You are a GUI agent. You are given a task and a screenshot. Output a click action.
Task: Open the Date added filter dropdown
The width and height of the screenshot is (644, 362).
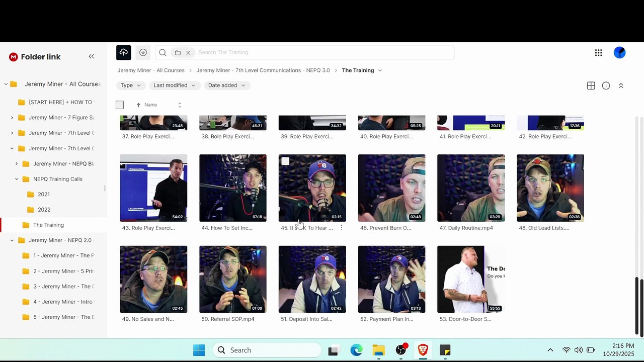[227, 85]
